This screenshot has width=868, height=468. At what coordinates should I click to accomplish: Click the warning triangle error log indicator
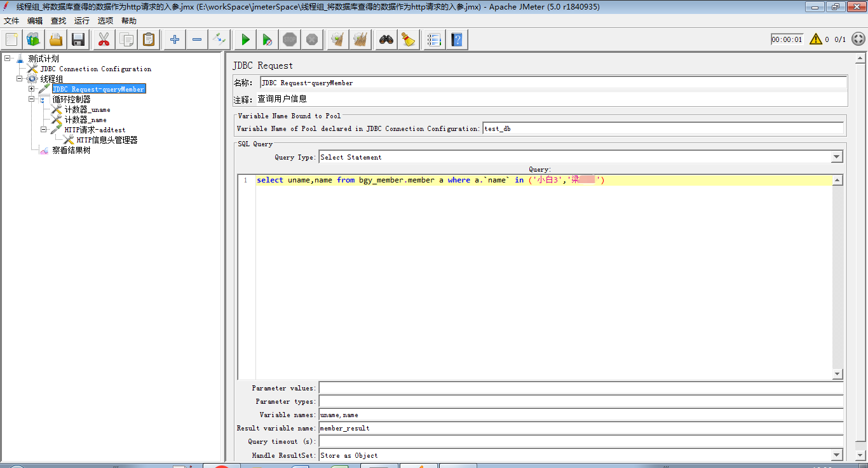(x=815, y=39)
